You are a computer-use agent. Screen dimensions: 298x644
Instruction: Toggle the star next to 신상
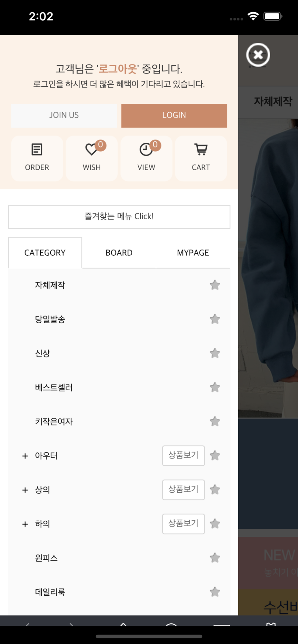215,353
